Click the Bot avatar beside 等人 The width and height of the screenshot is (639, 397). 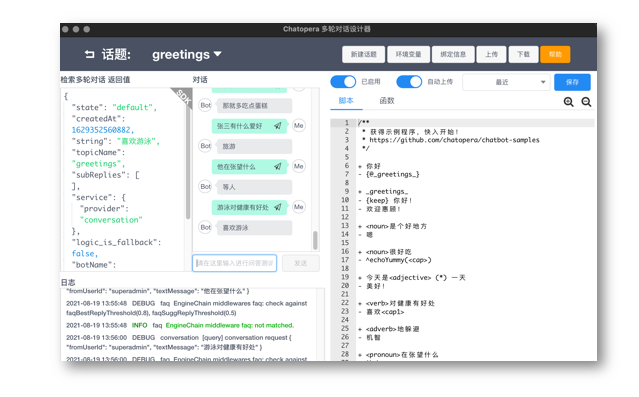pos(205,186)
